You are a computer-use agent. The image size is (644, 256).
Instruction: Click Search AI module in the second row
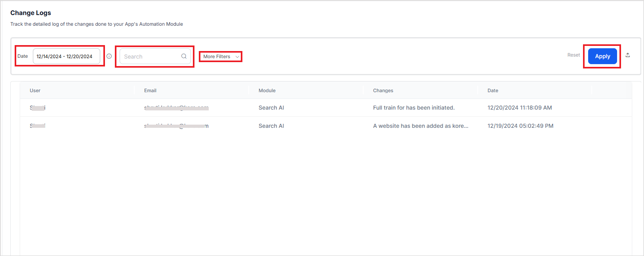(271, 126)
